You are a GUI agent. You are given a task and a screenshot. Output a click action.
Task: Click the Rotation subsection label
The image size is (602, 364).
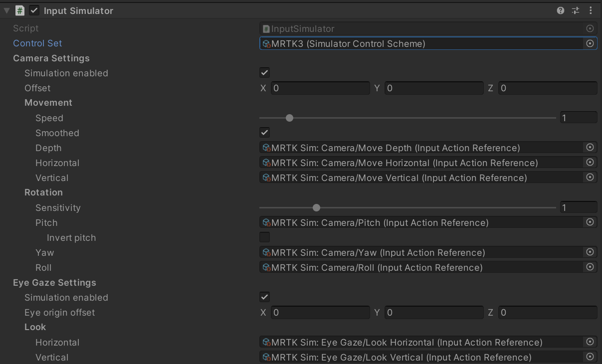[43, 192]
